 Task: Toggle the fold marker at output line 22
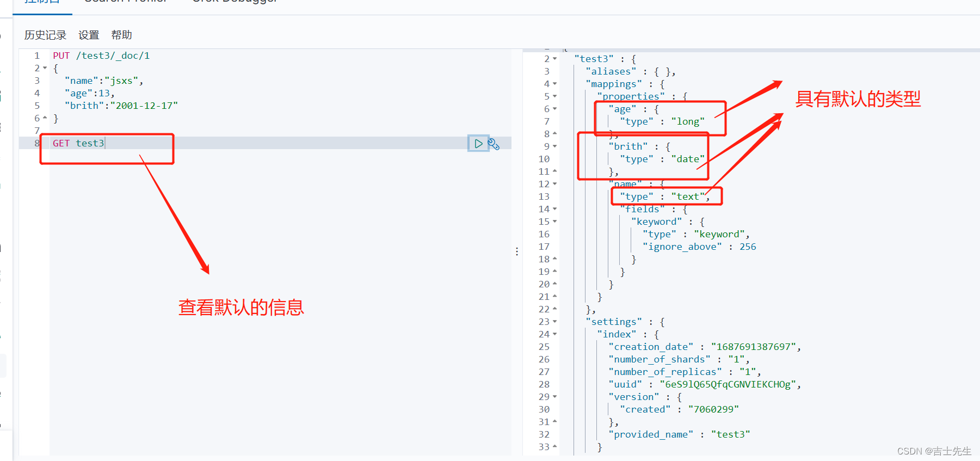click(x=554, y=309)
